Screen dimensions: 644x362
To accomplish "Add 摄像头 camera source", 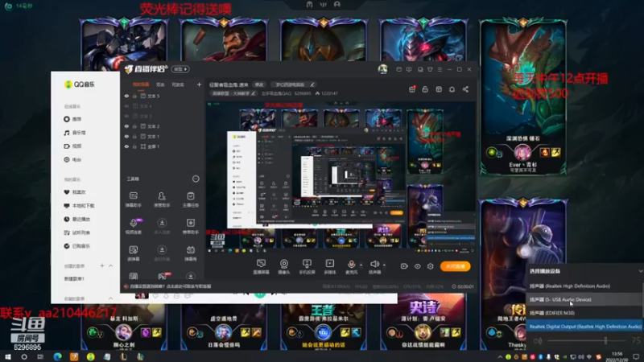I will click(x=284, y=266).
